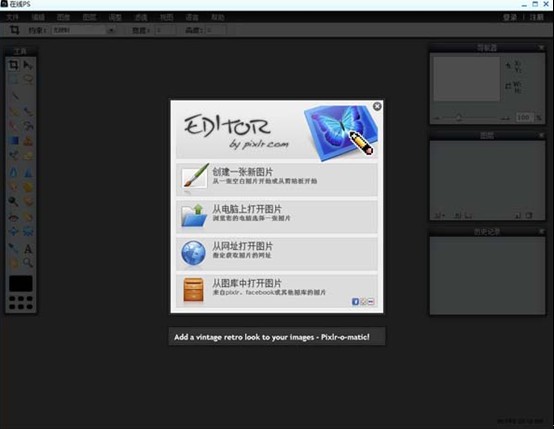Click the 登录 login link
The width and height of the screenshot is (554, 429).
(510, 17)
